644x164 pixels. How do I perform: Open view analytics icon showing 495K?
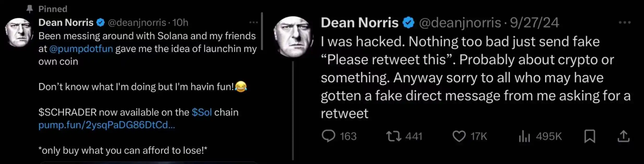coord(524,136)
